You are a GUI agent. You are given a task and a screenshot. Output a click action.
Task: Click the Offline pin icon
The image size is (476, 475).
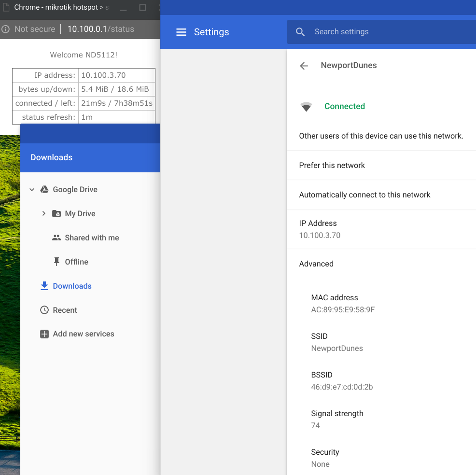tap(56, 262)
